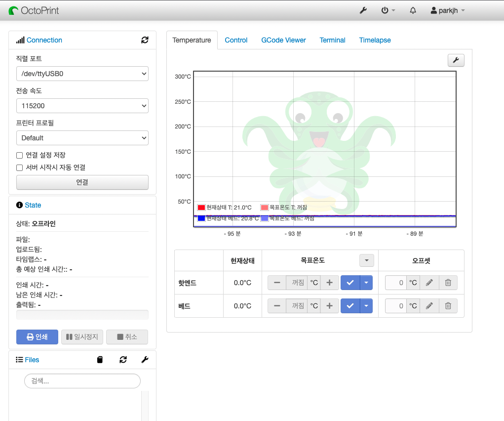Open OctoPrint settings wrench in navbar
This screenshot has width=504, height=421.
363,10
